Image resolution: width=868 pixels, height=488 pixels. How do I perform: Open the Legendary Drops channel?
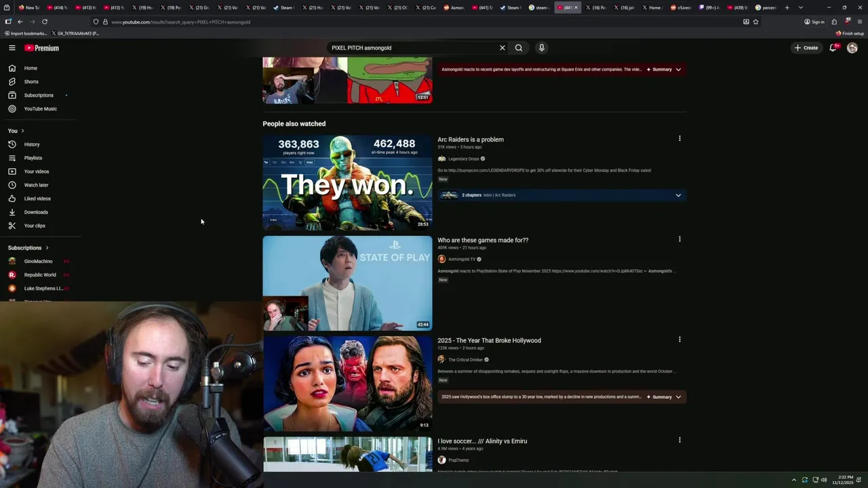point(464,159)
